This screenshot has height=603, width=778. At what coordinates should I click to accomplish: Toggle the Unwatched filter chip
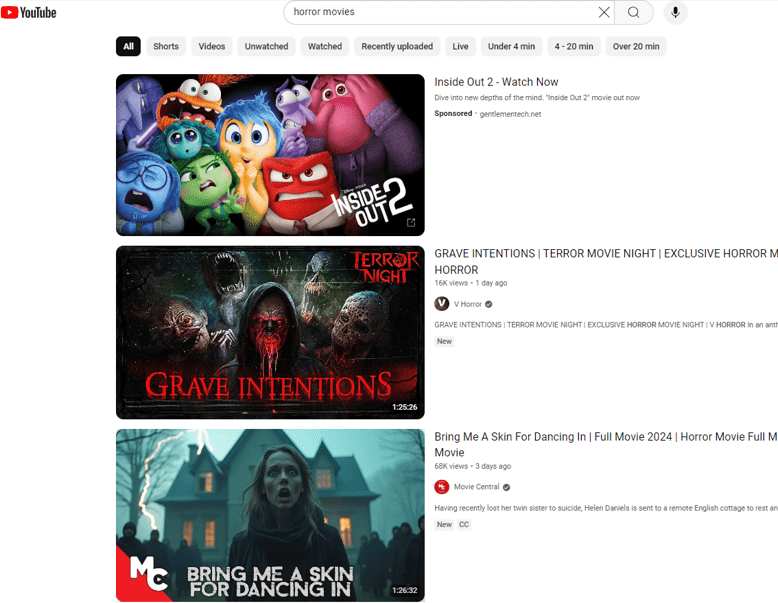point(267,46)
